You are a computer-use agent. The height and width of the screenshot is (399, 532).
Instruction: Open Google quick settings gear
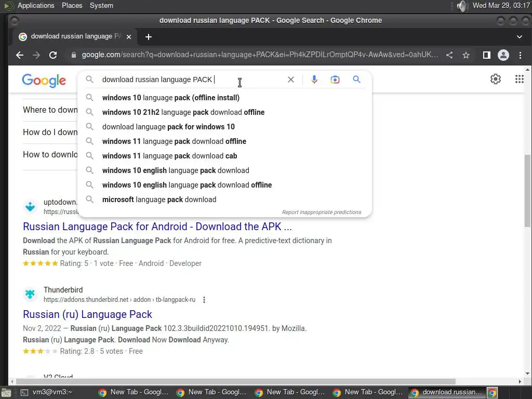pos(495,79)
